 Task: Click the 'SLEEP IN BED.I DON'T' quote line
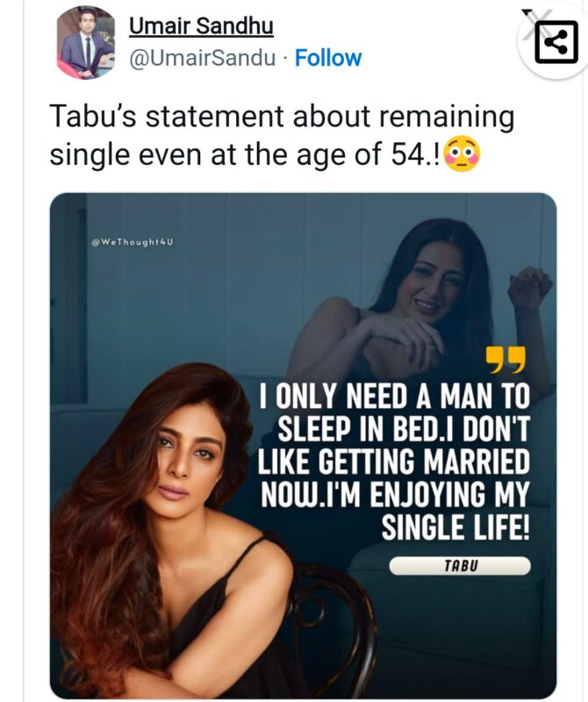(x=404, y=430)
